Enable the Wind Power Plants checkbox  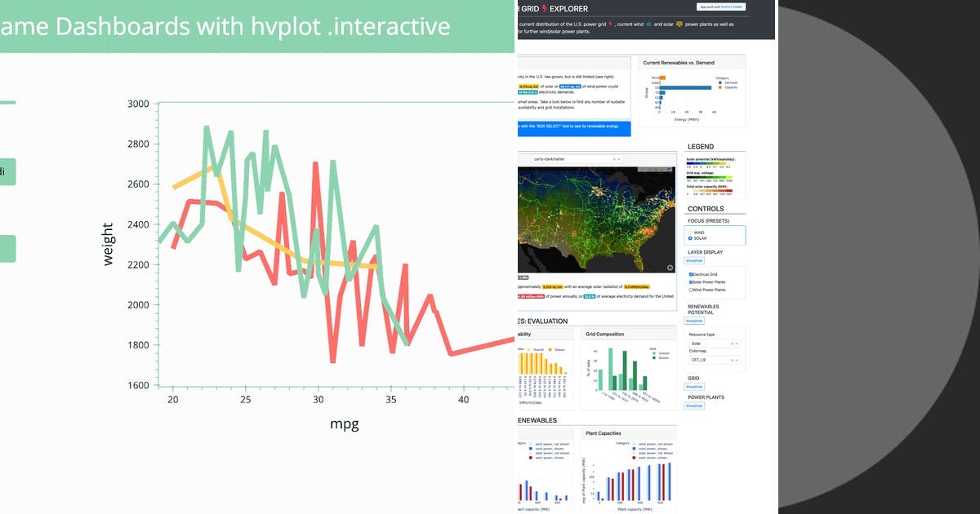691,289
